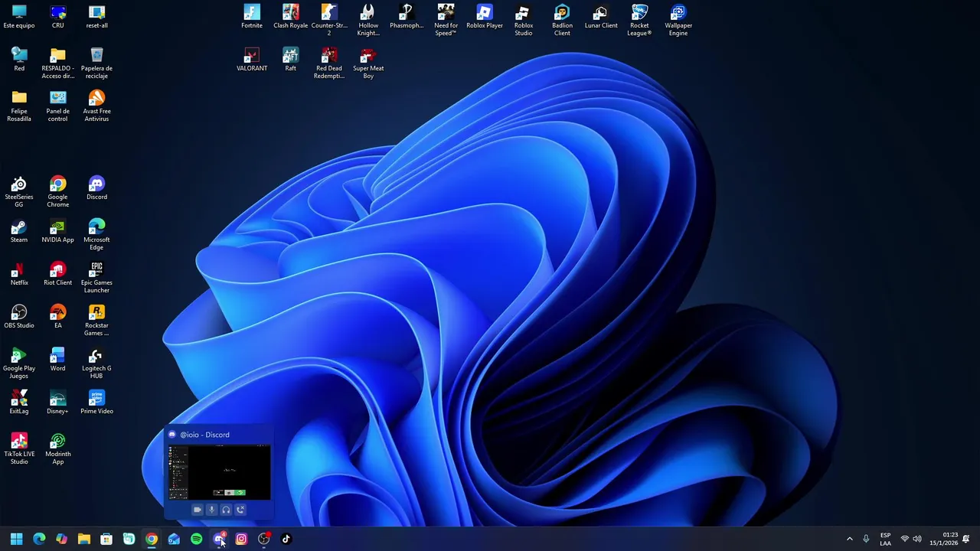
Task: Select the Word desktop shortcut
Action: 58,360
